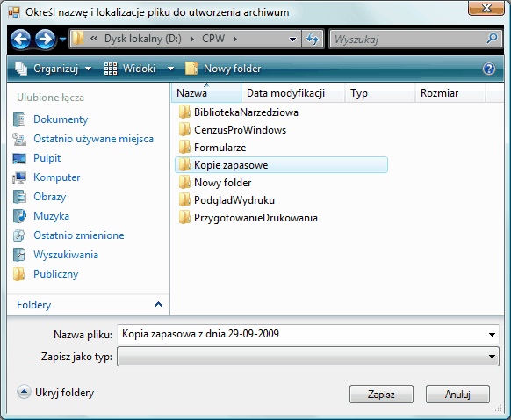Image resolution: width=511 pixels, height=420 pixels.
Task: Click the Zapisz button
Action: point(381,395)
